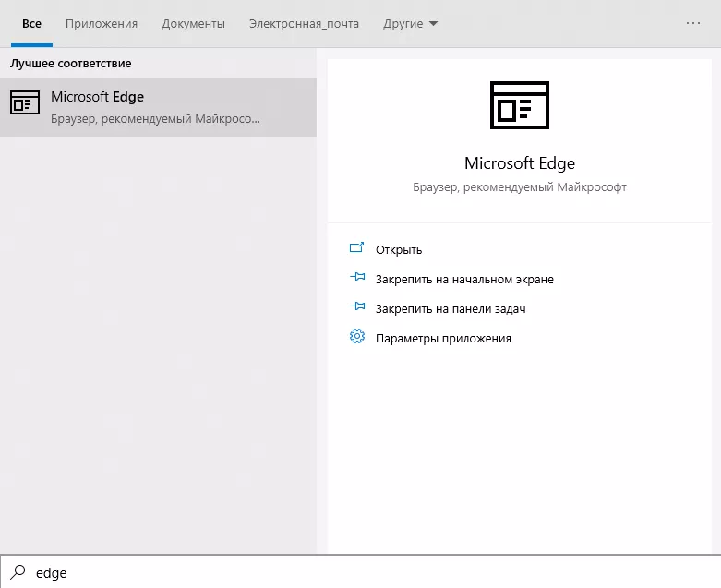Click the magnifier search icon
Screen dimensions: 721x588
point(18,572)
